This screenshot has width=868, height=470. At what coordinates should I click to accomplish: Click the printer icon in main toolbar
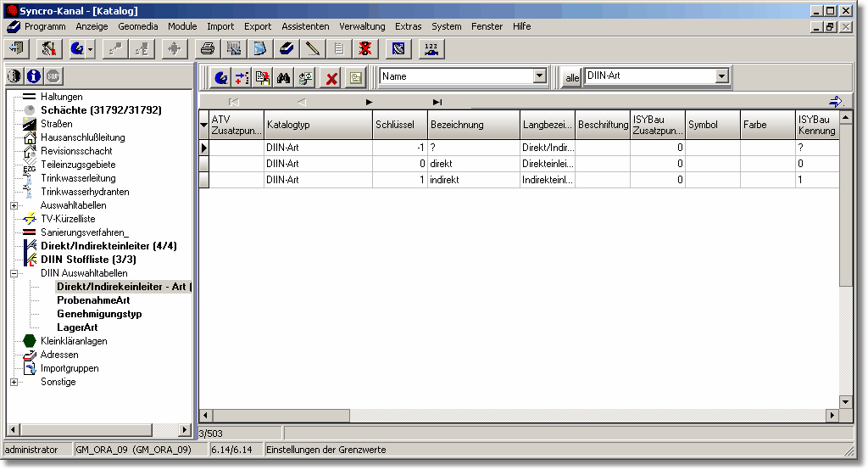[x=207, y=48]
